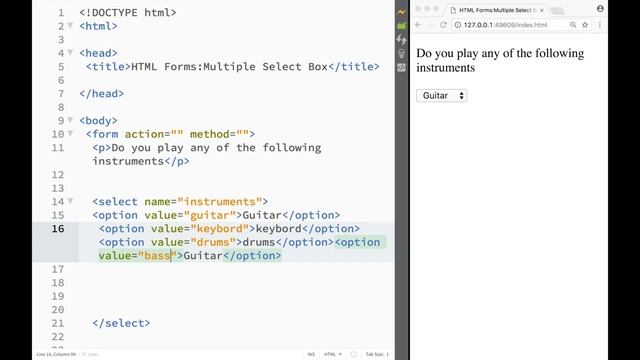Click the page icon on the HTML Forms tab
The height and width of the screenshot is (360, 640).
tap(453, 10)
